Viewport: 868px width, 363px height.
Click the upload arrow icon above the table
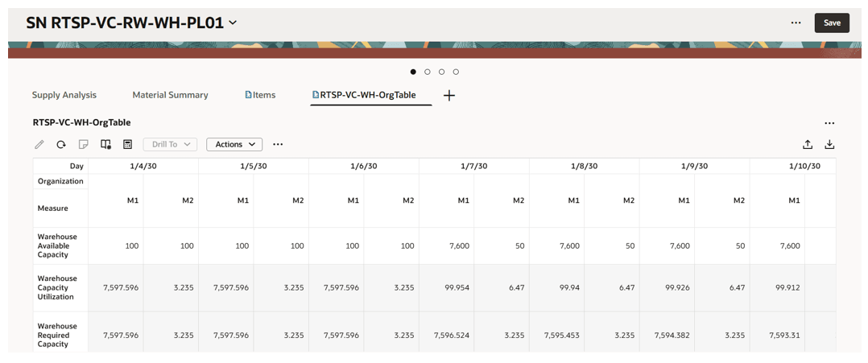(808, 144)
